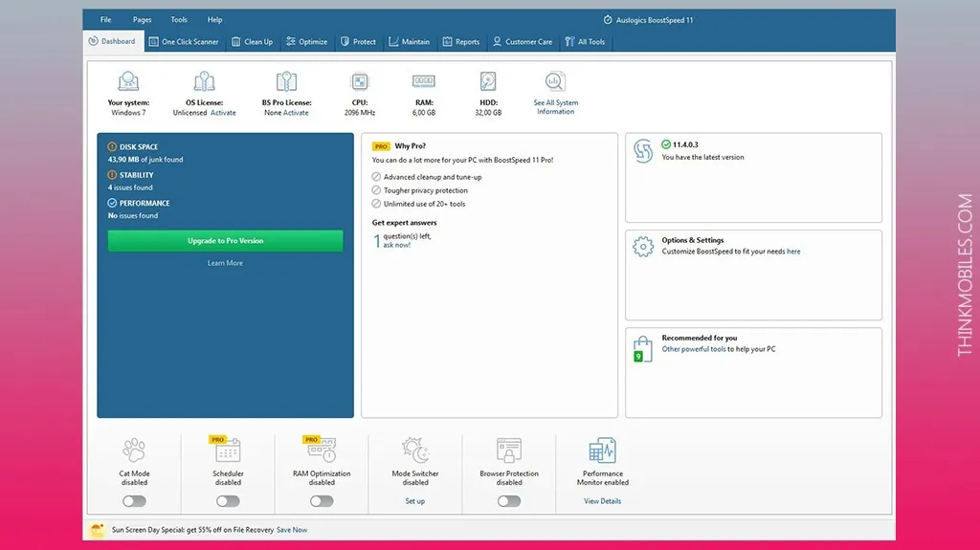Enable the Browser Protection toggle
The height and width of the screenshot is (550, 980).
(509, 500)
